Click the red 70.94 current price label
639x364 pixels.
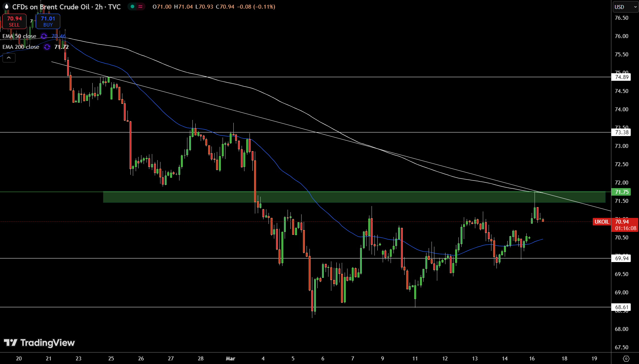coord(625,225)
